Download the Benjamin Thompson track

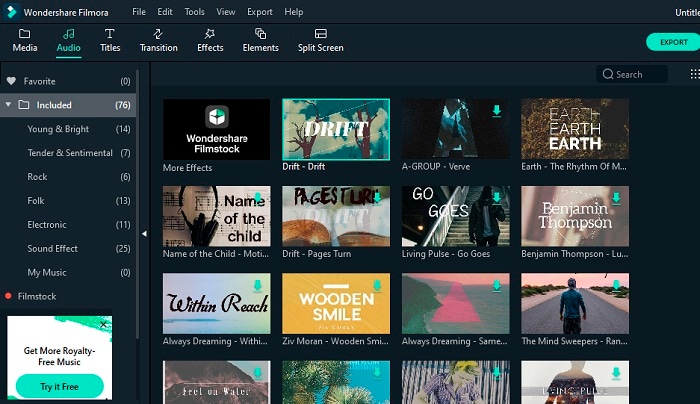click(616, 198)
